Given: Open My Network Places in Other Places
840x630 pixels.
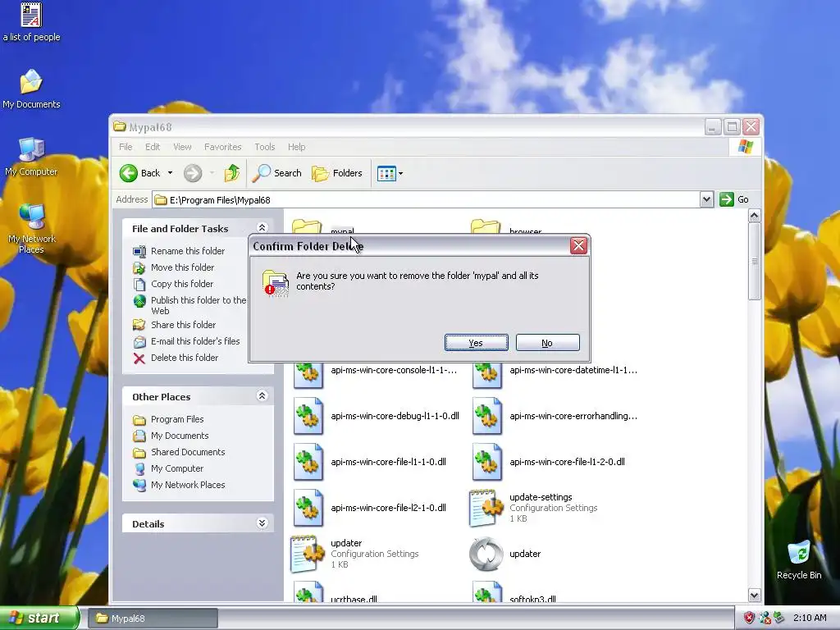Looking at the screenshot, I should click(179, 486).
